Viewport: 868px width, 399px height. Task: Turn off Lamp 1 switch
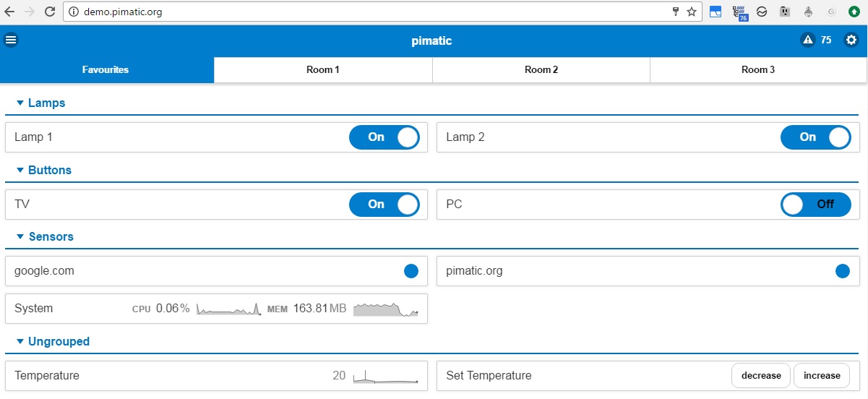coord(384,137)
